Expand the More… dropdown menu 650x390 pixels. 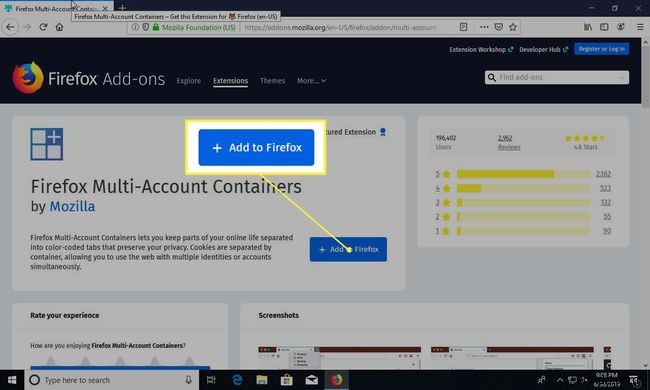tap(311, 81)
